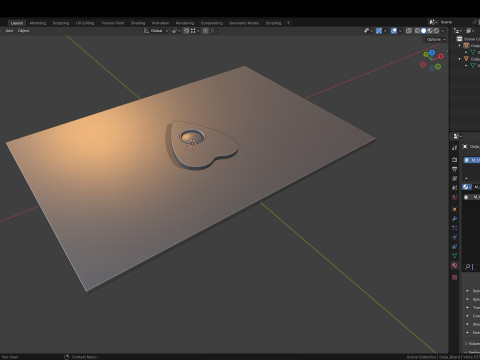Screen dimensions: 480x360
Task: Open the Scene properties tab
Action: tap(454, 188)
